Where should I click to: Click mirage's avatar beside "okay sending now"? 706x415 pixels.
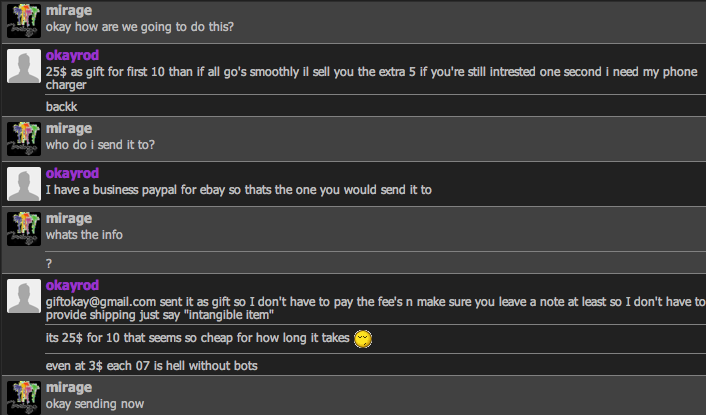(23, 396)
